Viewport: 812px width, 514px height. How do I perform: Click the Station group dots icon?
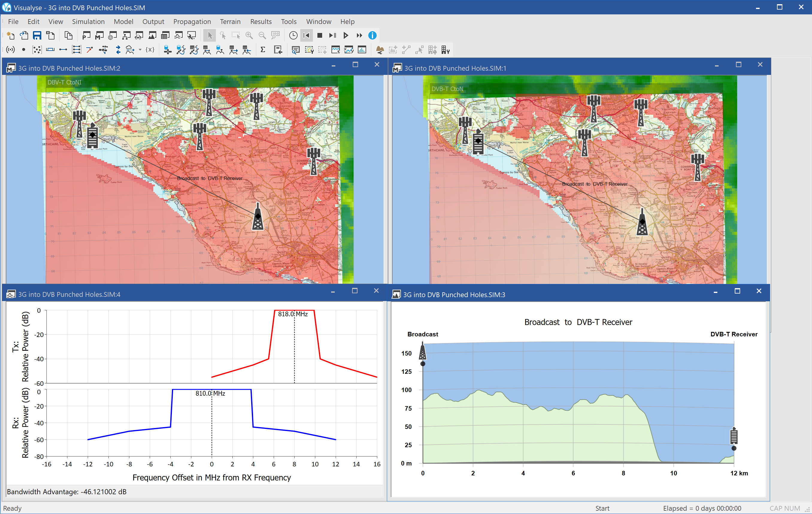pyautogui.click(x=37, y=50)
